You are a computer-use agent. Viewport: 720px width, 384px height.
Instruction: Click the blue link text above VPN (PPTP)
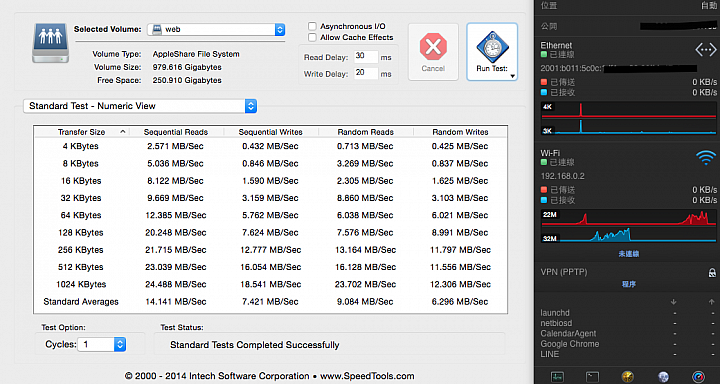click(x=629, y=254)
